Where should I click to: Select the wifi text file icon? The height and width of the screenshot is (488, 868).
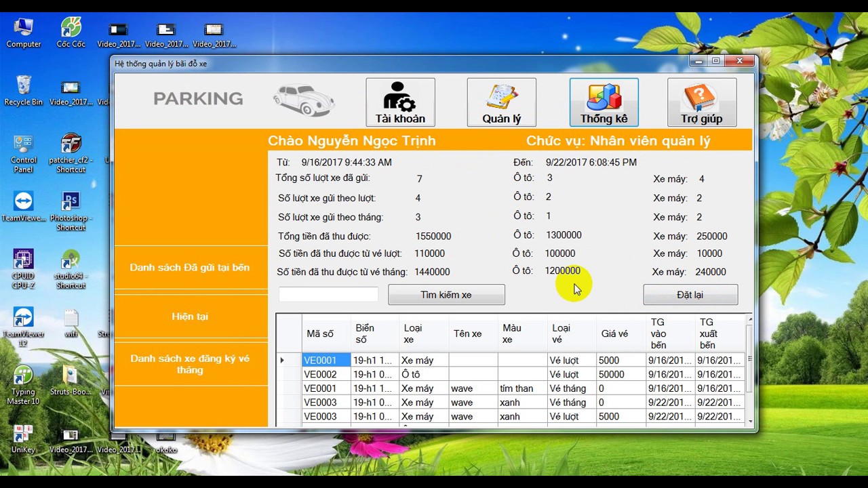point(71,324)
